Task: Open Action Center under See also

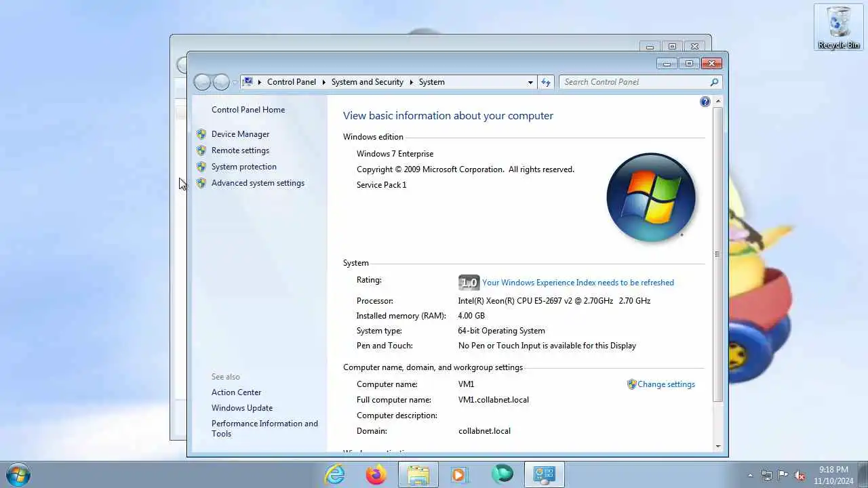Action: (x=236, y=392)
